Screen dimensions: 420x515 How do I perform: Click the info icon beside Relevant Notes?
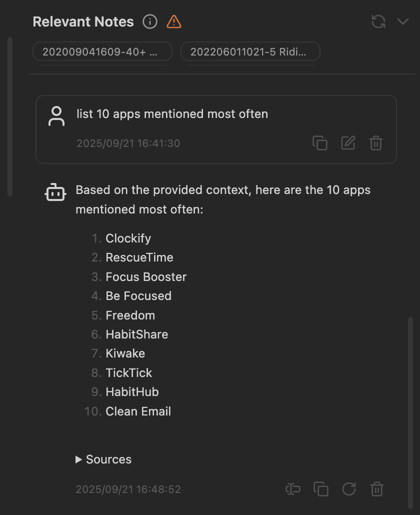pyautogui.click(x=150, y=22)
